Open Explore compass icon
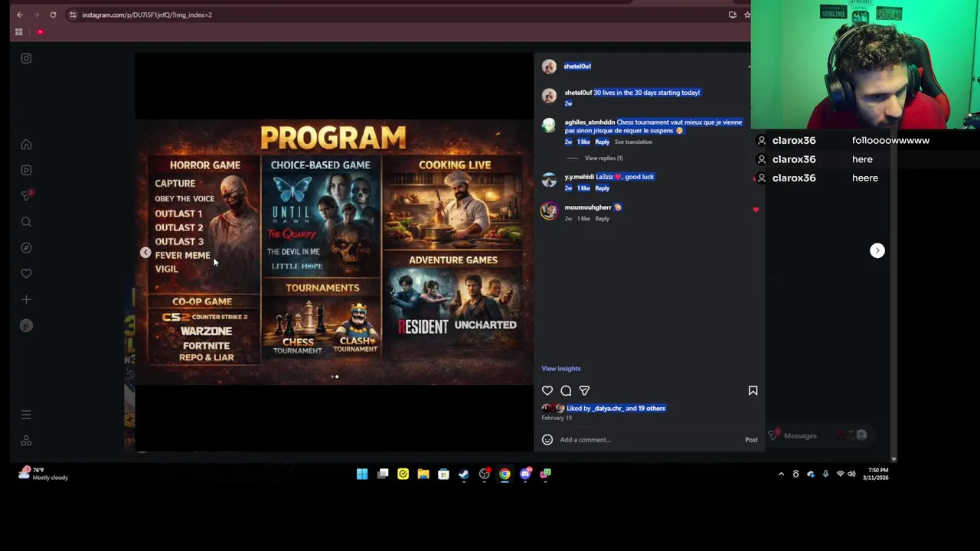Screen dimensions: 980x551 pos(26,248)
